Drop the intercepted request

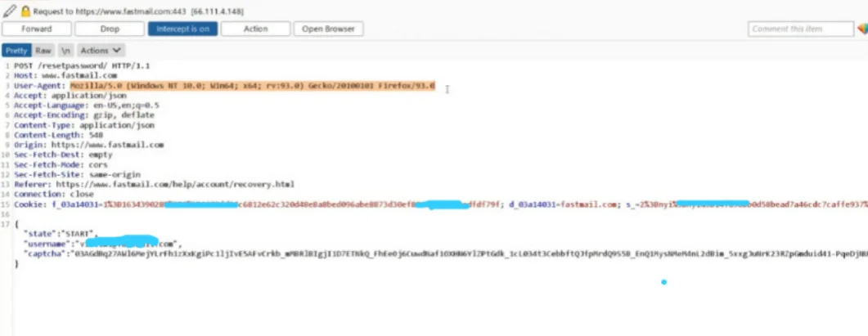tap(110, 29)
